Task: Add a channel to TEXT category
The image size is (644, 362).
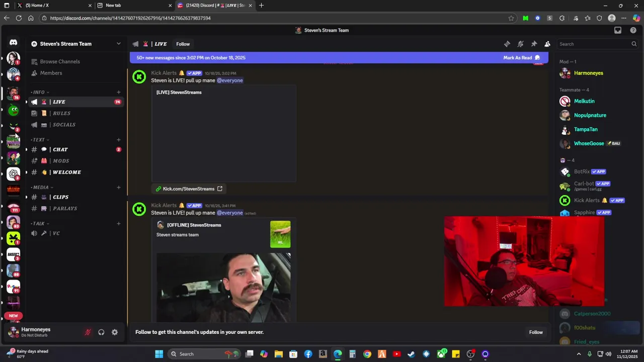Action: [119, 140]
